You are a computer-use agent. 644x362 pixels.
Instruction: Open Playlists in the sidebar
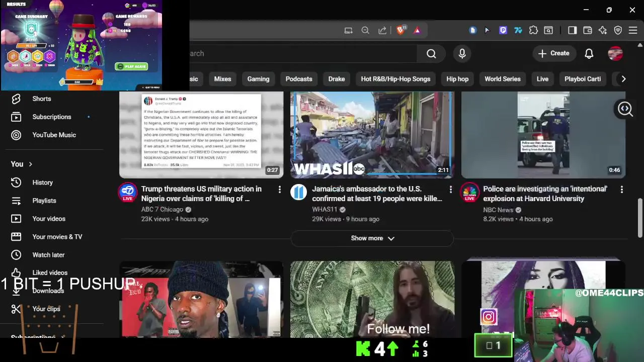pos(44,201)
